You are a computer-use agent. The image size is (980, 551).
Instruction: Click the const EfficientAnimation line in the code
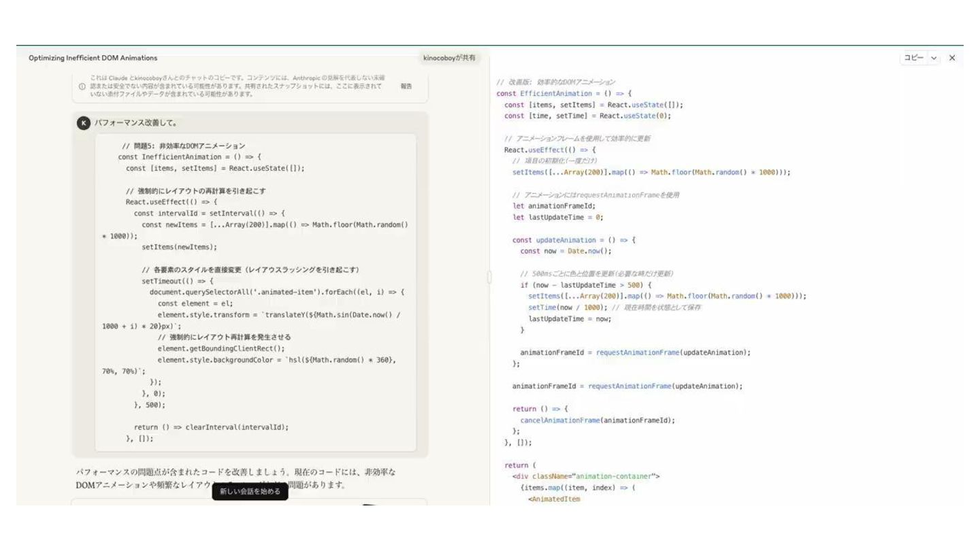click(564, 94)
